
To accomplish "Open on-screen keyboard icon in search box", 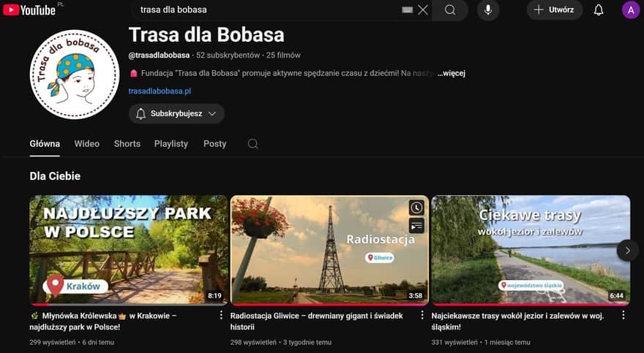I will 407,10.
